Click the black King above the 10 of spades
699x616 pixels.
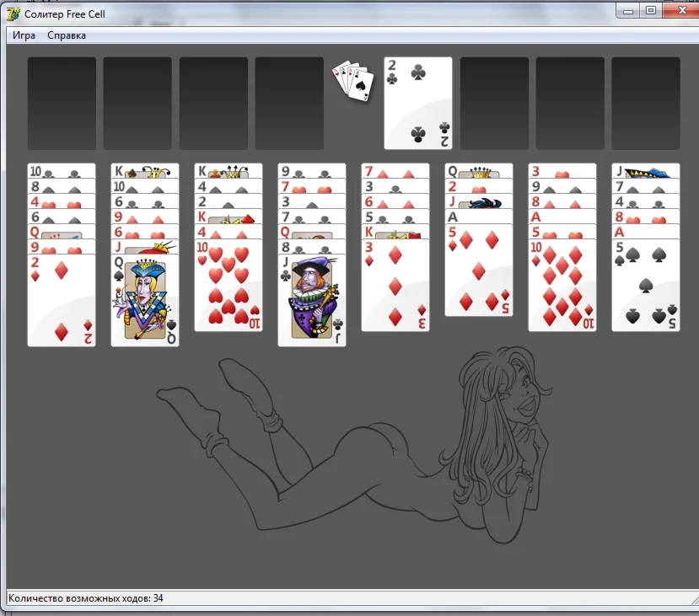tap(145, 171)
